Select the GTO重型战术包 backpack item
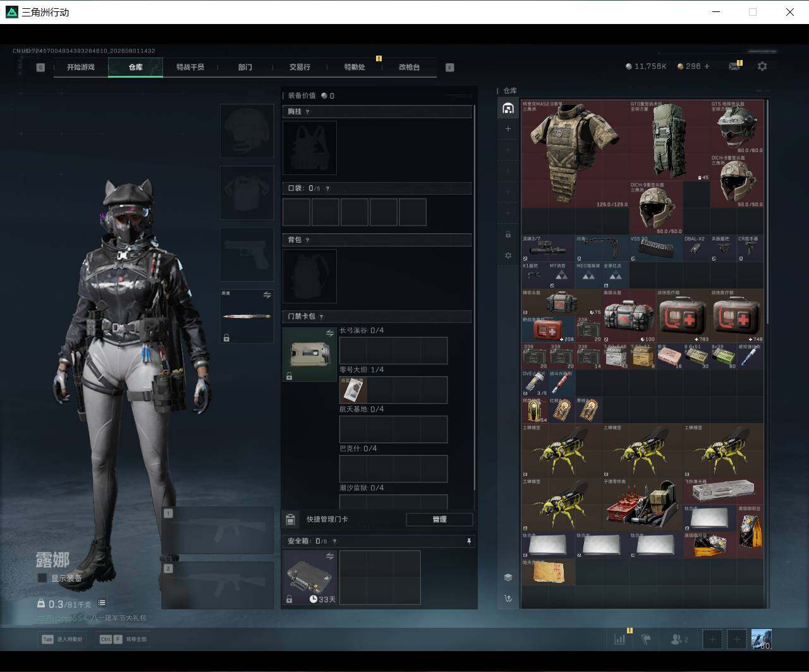The height and width of the screenshot is (672, 809). click(669, 140)
